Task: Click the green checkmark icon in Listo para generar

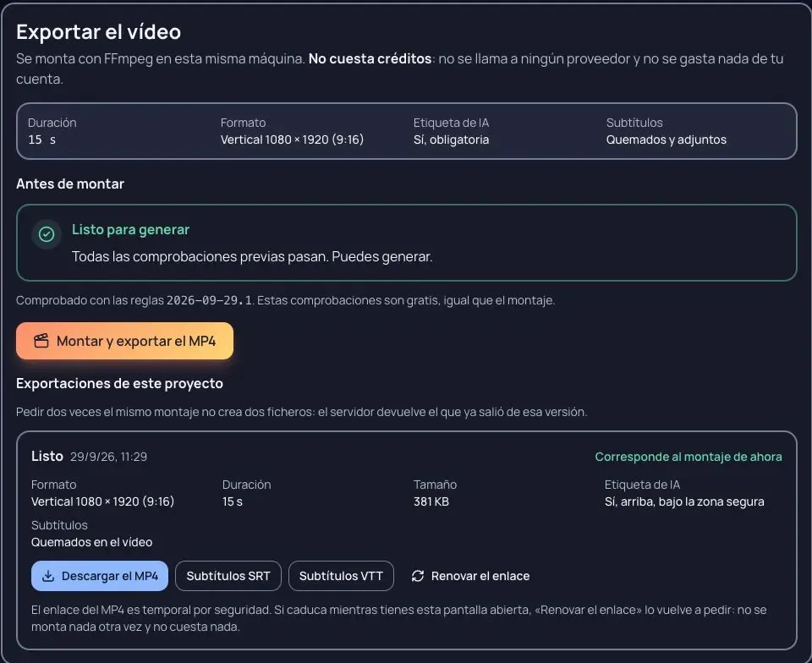Action: click(47, 234)
